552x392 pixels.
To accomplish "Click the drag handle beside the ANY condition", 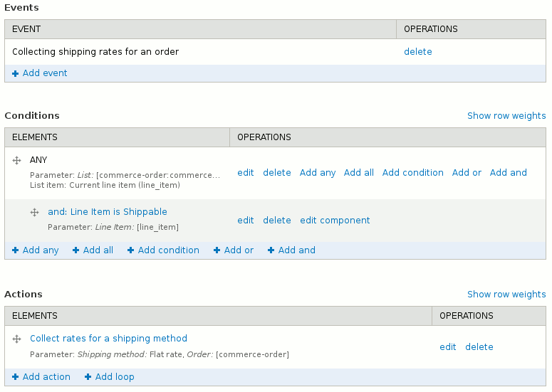I will pos(17,161).
